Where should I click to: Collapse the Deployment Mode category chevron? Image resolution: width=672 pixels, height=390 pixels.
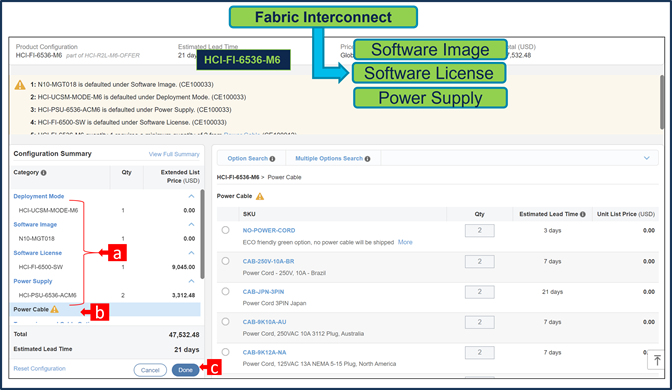(x=191, y=196)
